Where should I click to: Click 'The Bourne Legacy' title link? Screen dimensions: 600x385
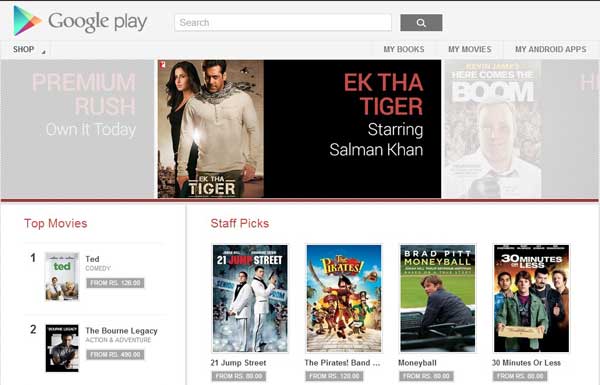click(121, 331)
